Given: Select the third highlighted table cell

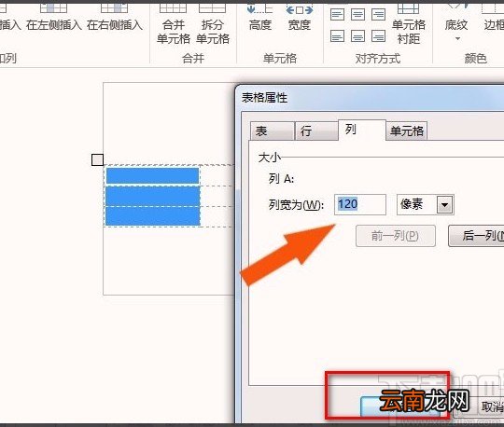Looking at the screenshot, I should coord(153,216).
